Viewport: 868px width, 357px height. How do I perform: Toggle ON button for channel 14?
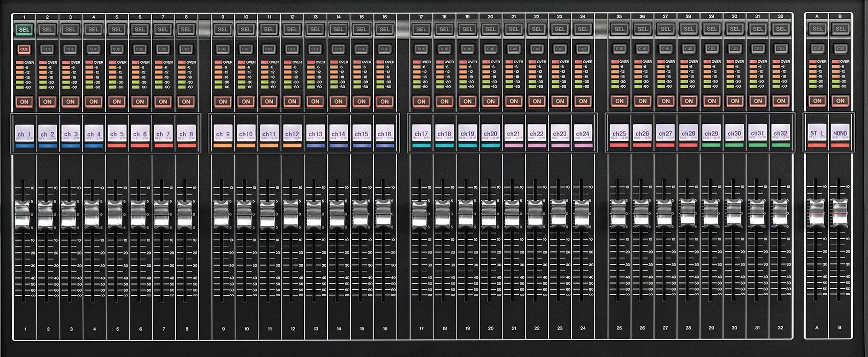(x=338, y=101)
